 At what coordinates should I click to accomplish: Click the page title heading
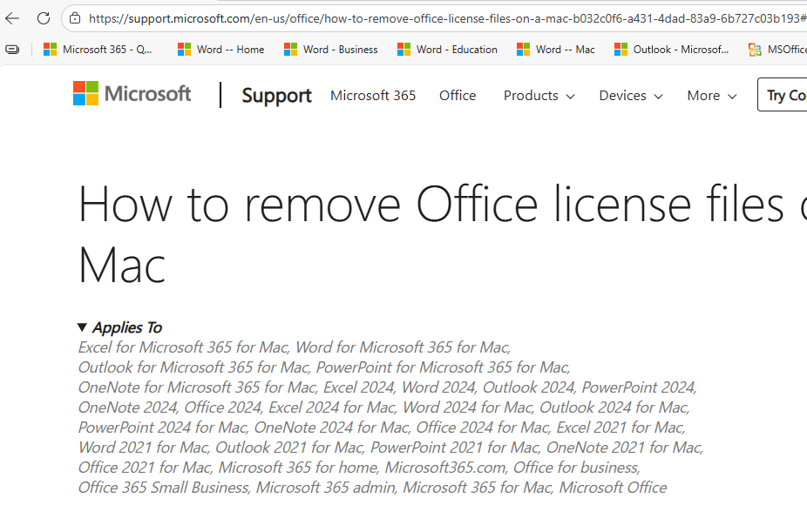[x=442, y=234]
